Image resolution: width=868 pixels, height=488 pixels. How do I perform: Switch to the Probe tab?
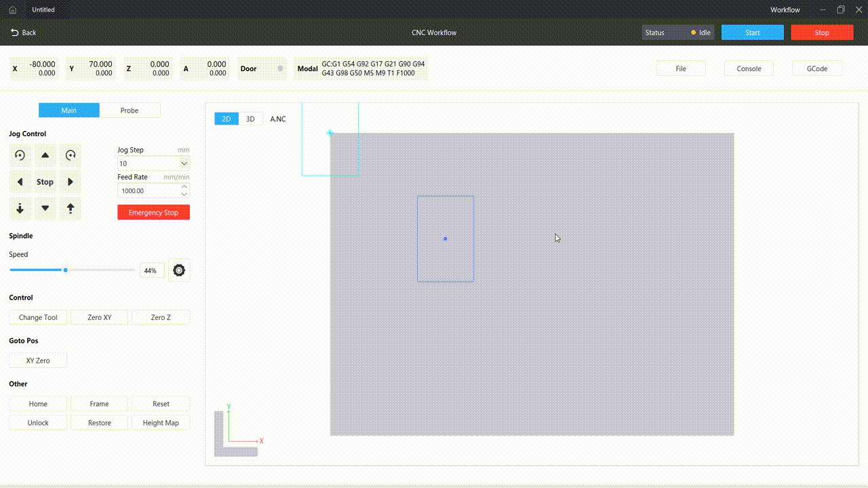[x=130, y=110]
